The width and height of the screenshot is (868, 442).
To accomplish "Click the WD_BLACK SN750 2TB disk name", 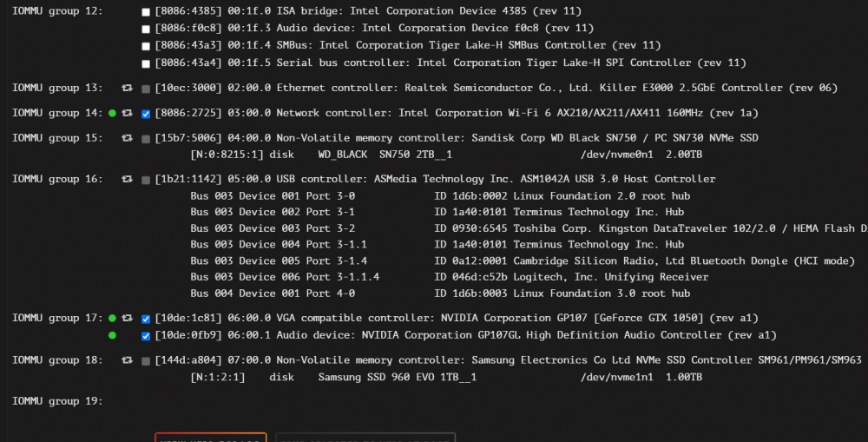I will [385, 155].
